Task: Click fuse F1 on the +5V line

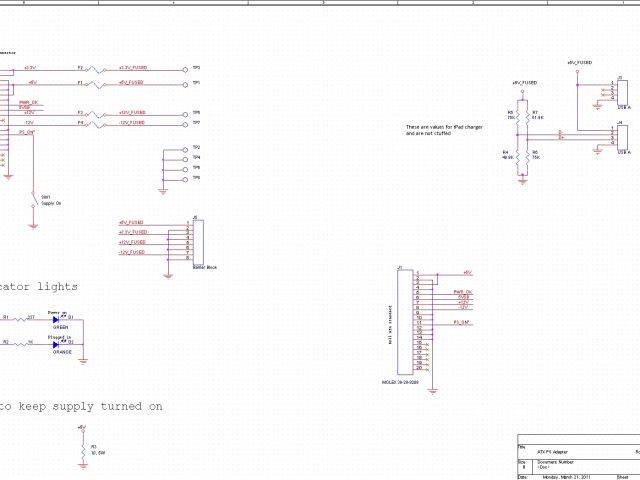Action: pos(96,84)
